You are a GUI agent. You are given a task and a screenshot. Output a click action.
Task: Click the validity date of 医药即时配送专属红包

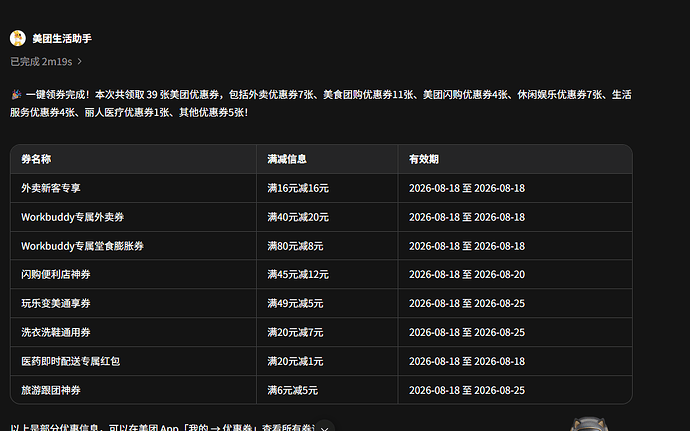(x=467, y=361)
